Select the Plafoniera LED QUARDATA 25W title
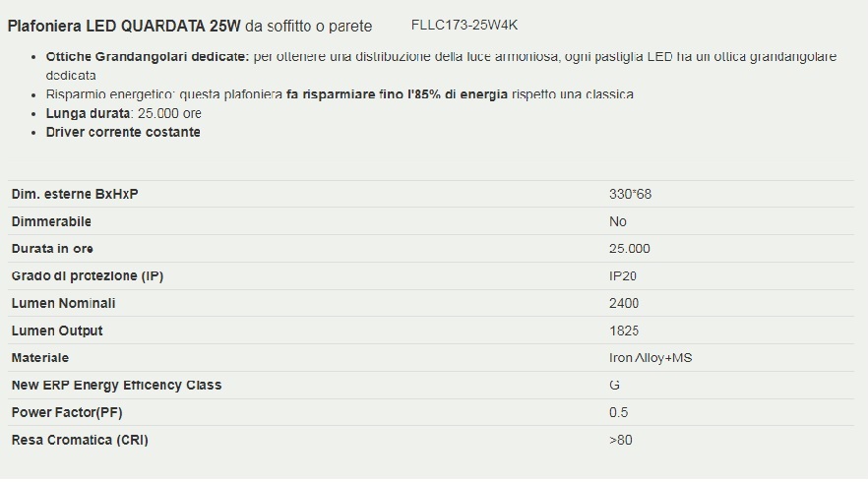Screen dimensions: 868x482 pyautogui.click(x=124, y=26)
